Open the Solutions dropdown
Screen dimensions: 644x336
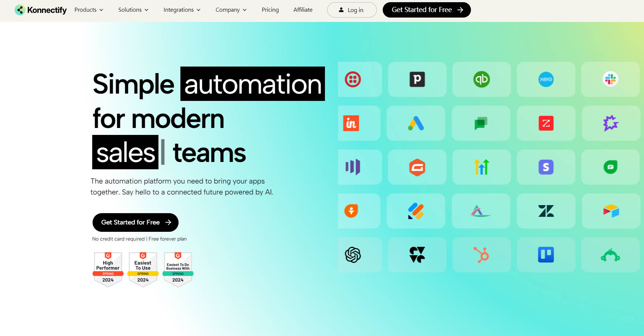click(133, 10)
